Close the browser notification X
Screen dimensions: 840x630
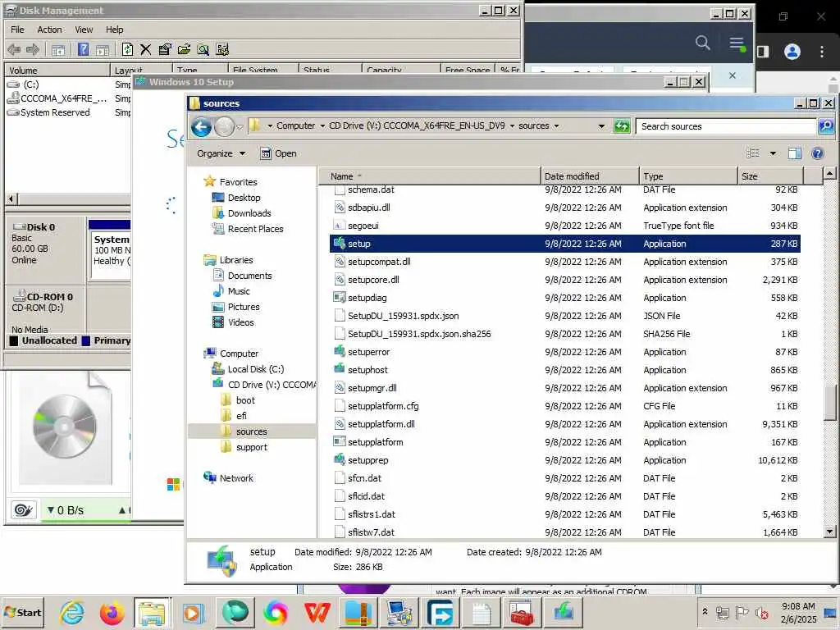point(733,75)
